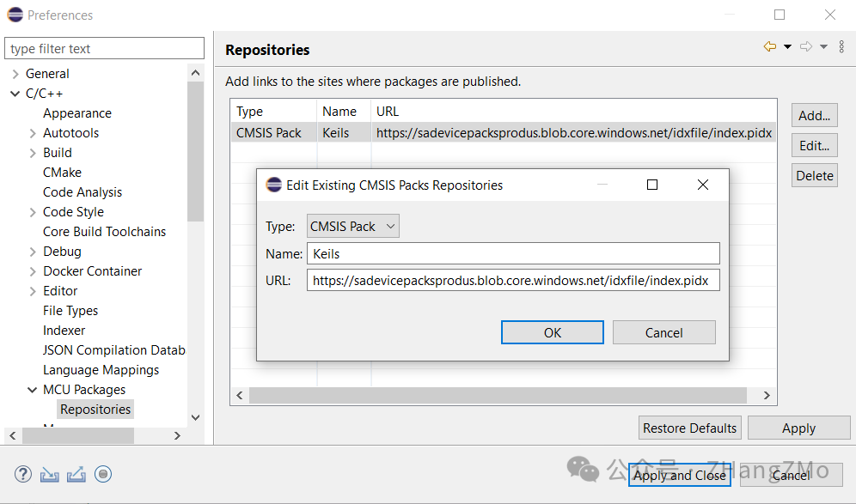Open the Help contents icon

tap(23, 474)
